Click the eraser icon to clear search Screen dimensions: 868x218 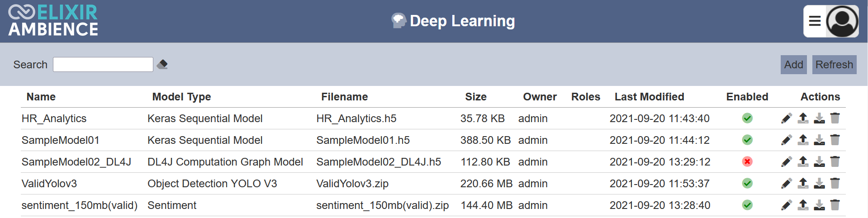[162, 65]
